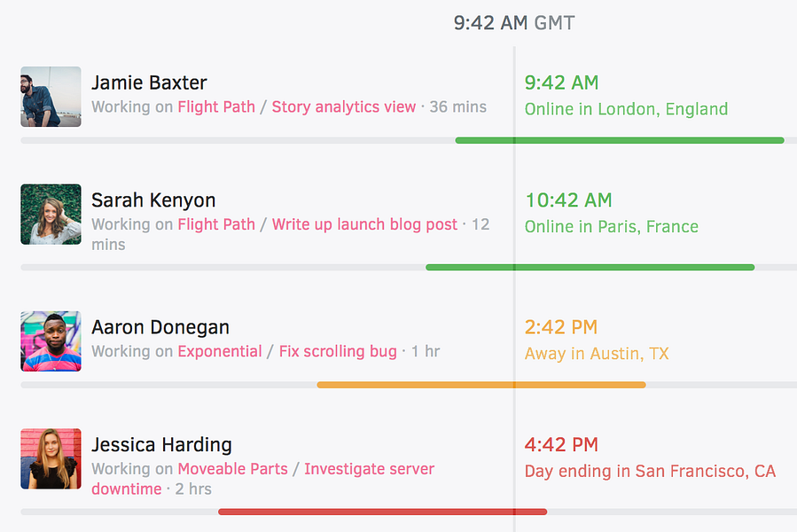Select Jamie Baxter's name
This screenshot has width=797, height=532.
coord(149,83)
